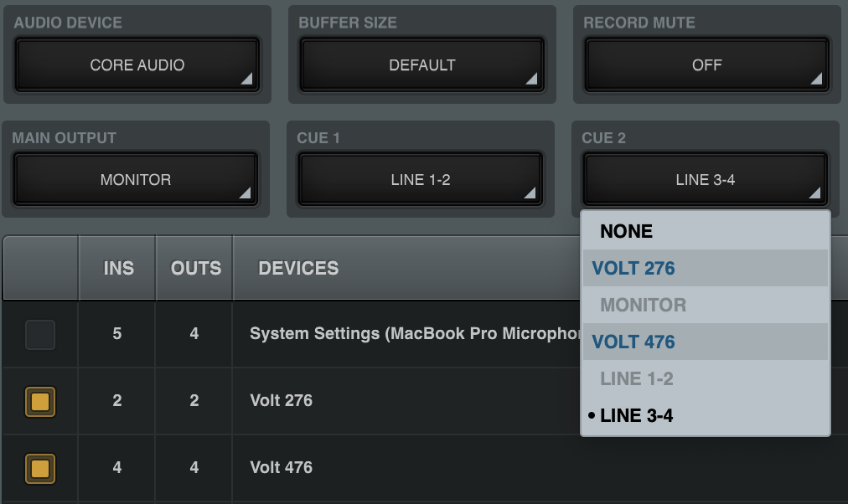This screenshot has width=848, height=504.
Task: Click the INS column header
Action: [x=116, y=267]
